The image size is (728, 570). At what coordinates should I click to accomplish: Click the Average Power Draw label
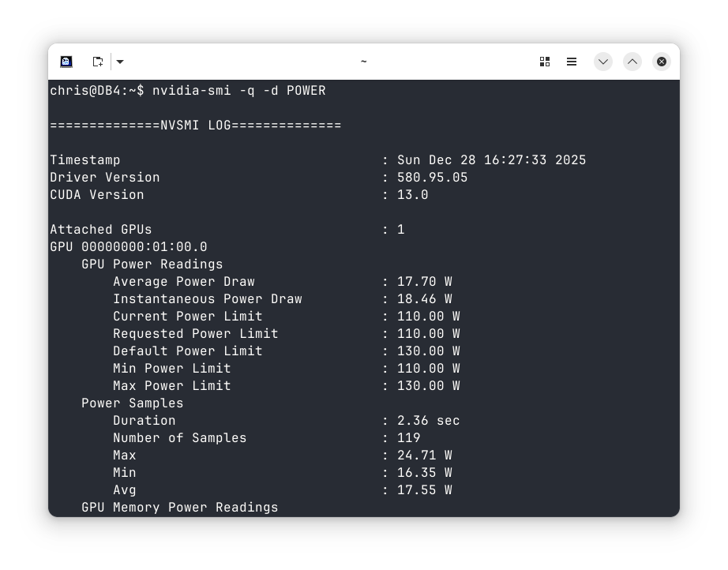click(x=183, y=282)
